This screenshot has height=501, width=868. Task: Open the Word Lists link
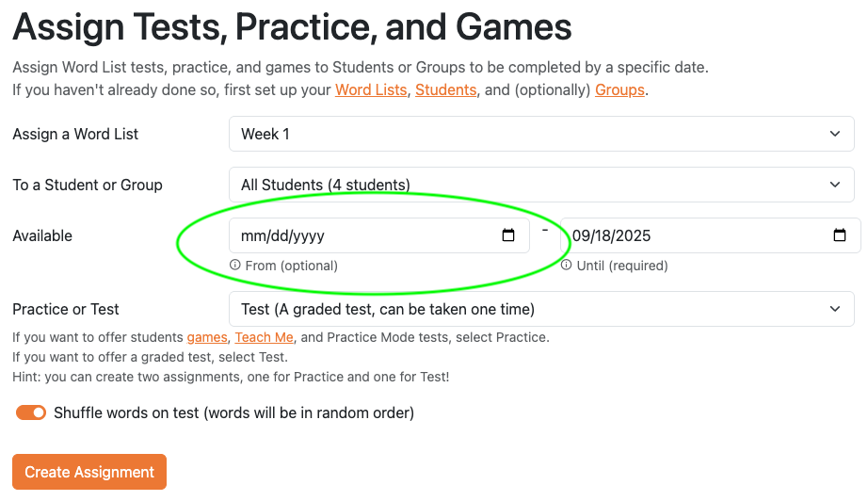[x=371, y=90]
